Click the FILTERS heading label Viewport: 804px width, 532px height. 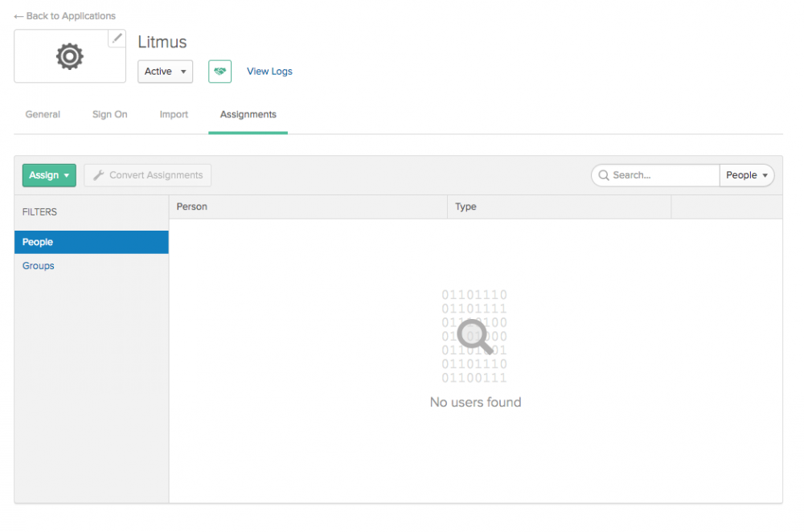(39, 211)
